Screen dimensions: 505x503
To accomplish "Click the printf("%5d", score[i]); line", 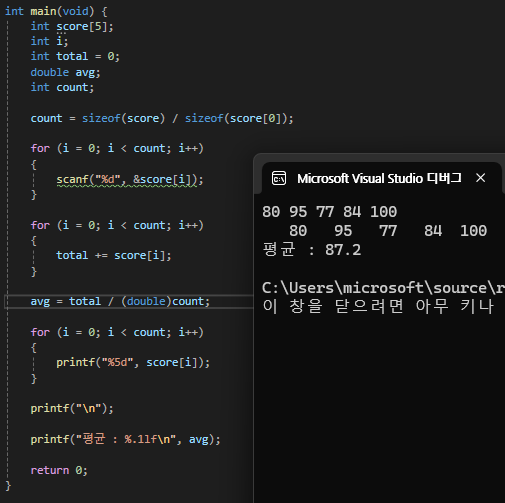I will 133,362.
